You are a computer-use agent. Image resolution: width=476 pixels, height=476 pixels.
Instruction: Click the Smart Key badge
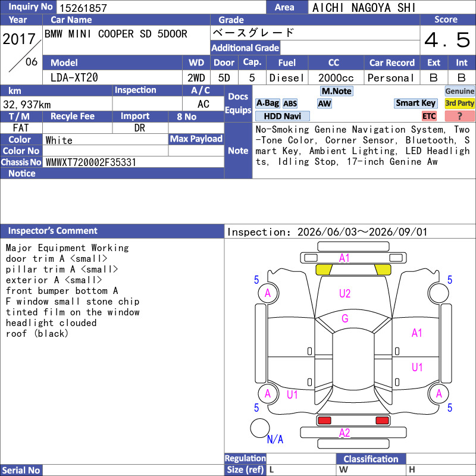click(x=415, y=103)
